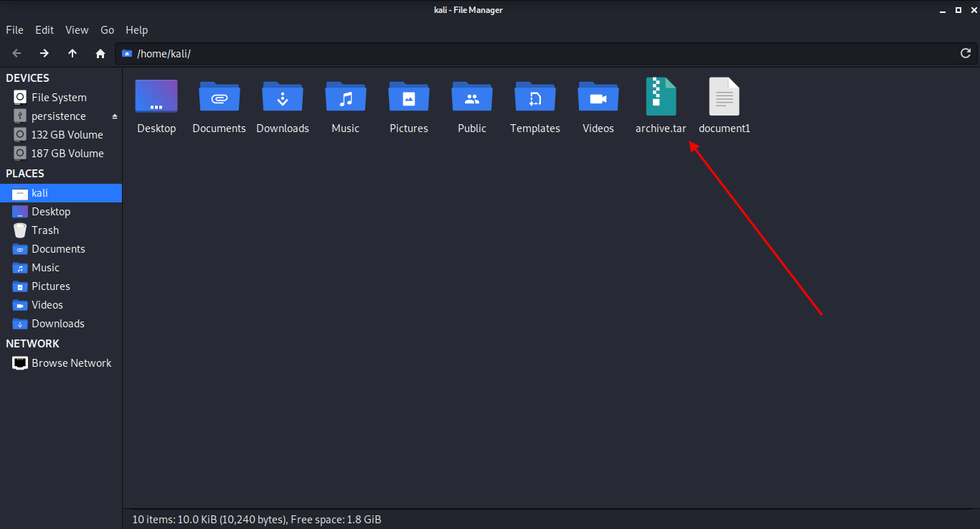Screen dimensions: 980x529
Task: Click the home folder toolbar icon
Action: [x=100, y=53]
